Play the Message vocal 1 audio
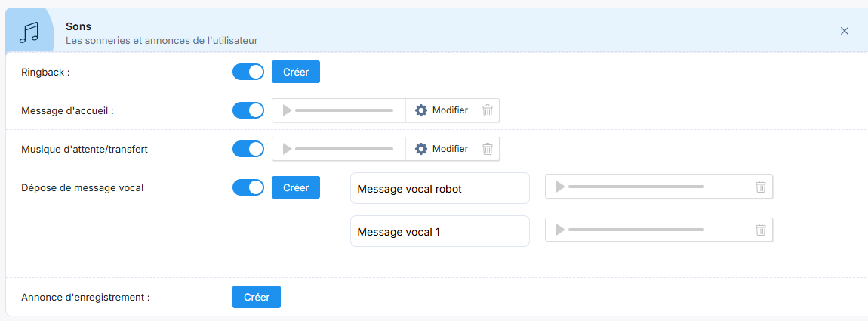Viewport: 868px width, 321px height. pos(560,230)
